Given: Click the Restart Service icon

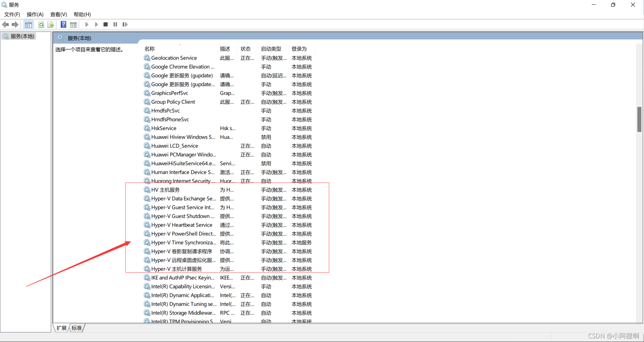Looking at the screenshot, I should (125, 24).
